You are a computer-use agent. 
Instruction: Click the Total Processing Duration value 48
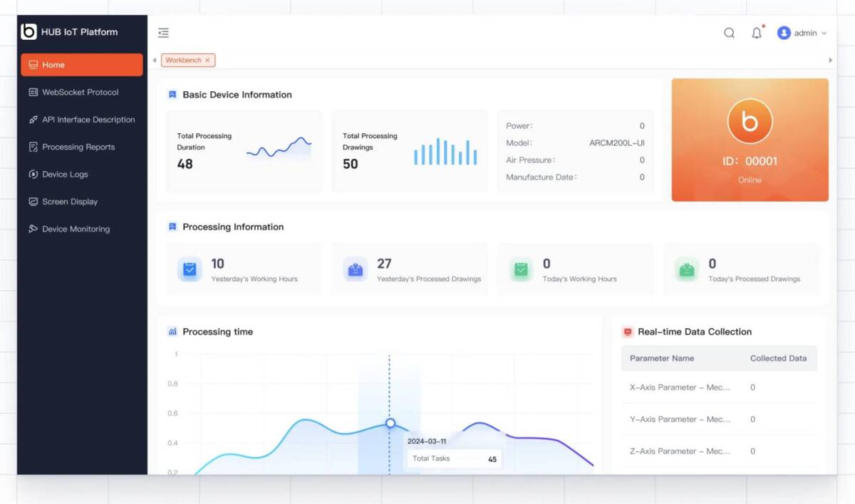(x=185, y=164)
